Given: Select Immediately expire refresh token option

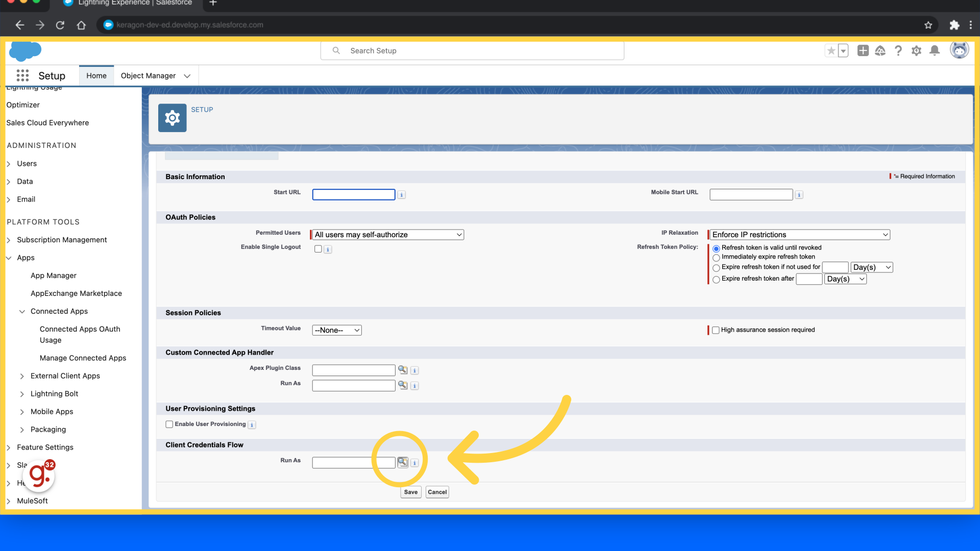Looking at the screenshot, I should pyautogui.click(x=716, y=258).
